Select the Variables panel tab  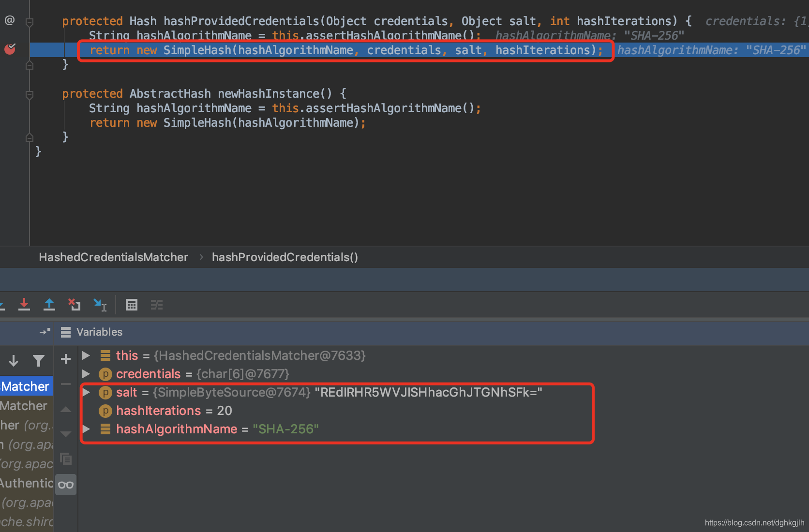91,332
